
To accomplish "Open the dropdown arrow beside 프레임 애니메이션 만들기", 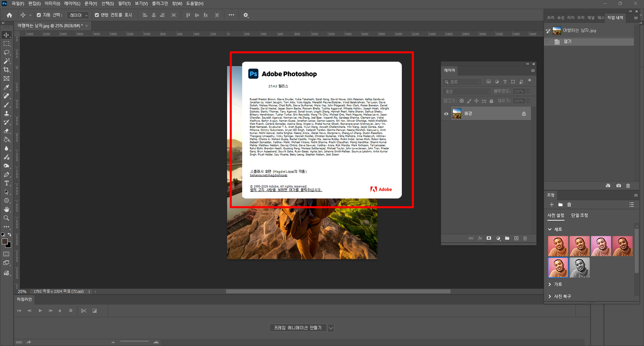I will 331,328.
